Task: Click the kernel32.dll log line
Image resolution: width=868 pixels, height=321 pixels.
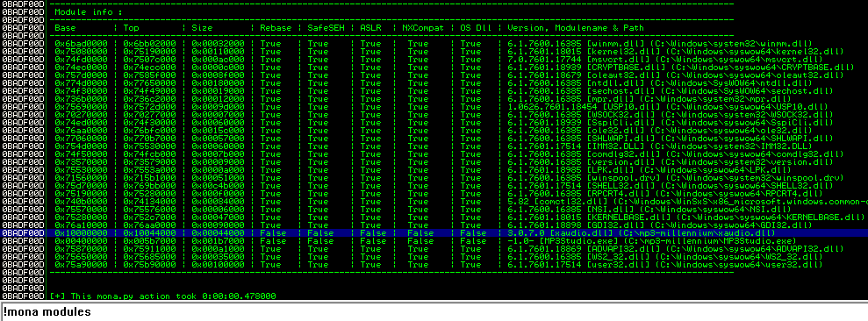Action: [434, 51]
